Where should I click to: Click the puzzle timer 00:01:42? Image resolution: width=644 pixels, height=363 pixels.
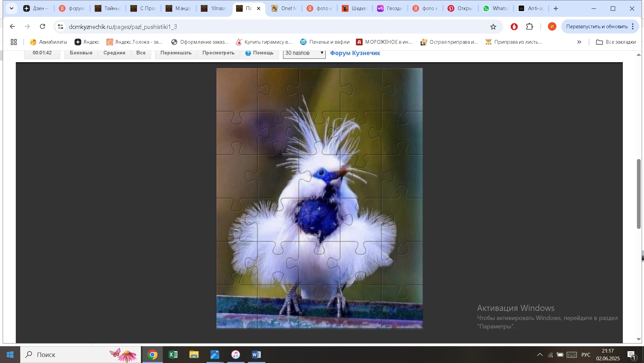click(42, 53)
